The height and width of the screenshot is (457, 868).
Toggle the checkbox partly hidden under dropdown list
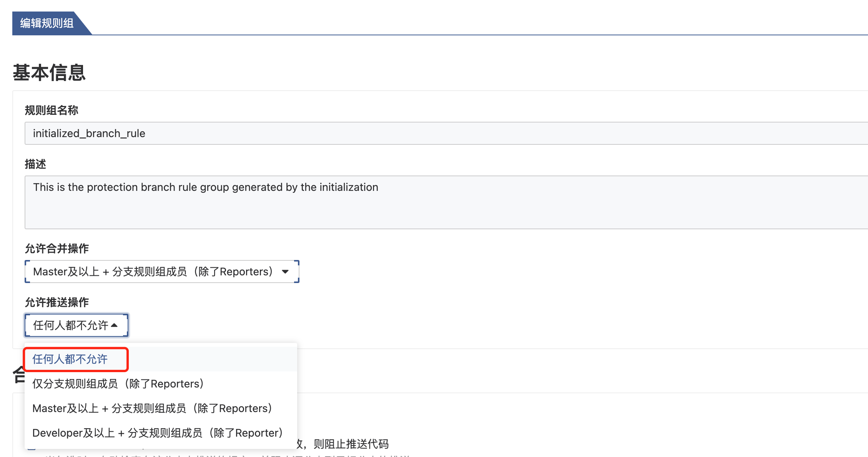pyautogui.click(x=32, y=448)
